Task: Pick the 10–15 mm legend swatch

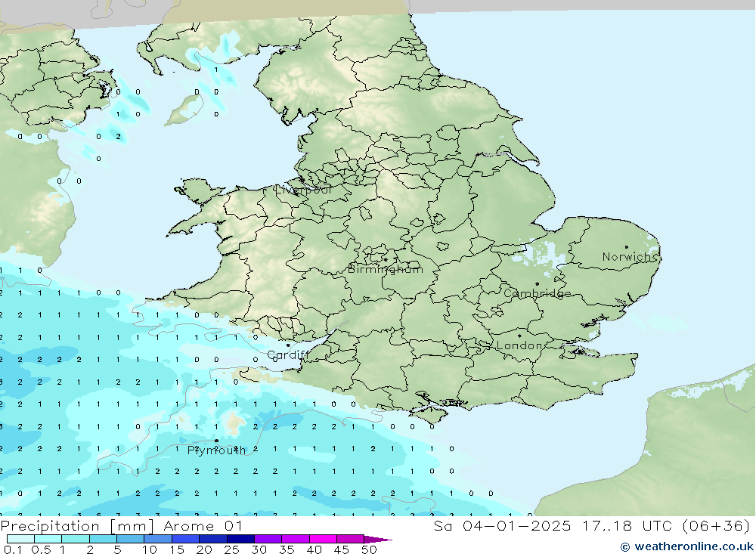Action: (x=158, y=539)
